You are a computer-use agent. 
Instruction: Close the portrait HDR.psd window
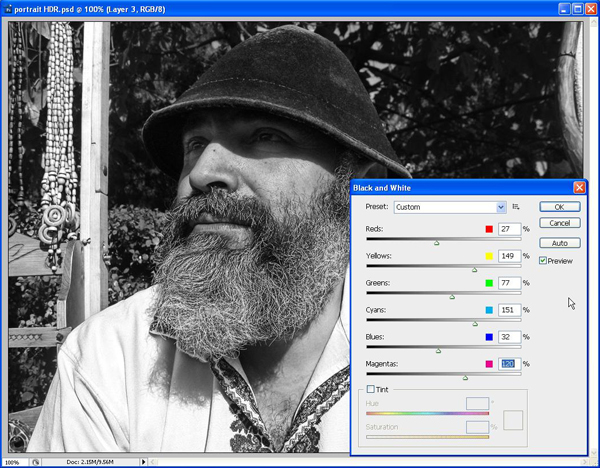(591, 9)
